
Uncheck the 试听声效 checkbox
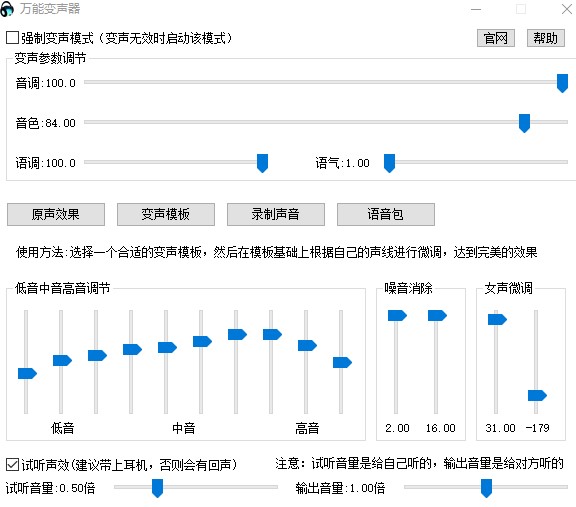click(12, 464)
